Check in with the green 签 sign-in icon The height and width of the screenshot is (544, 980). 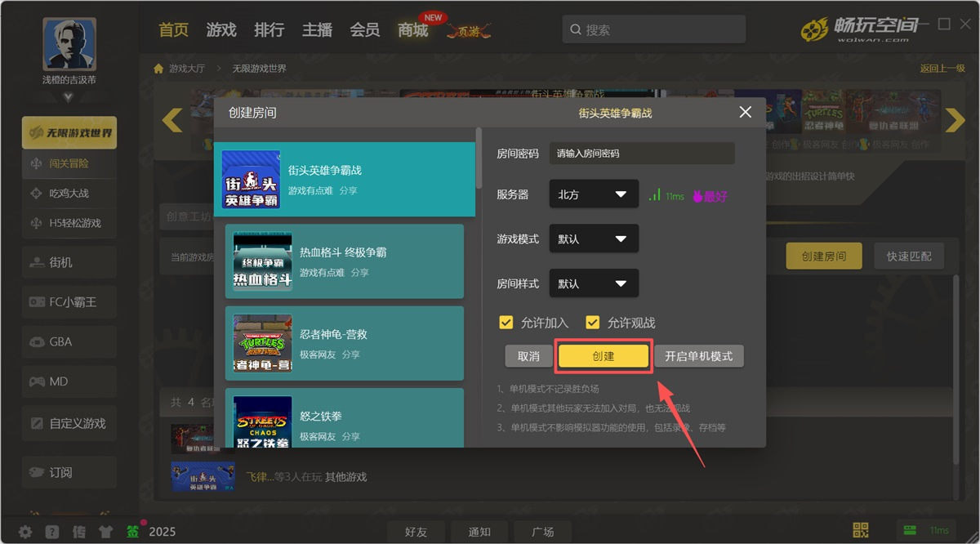point(133,531)
